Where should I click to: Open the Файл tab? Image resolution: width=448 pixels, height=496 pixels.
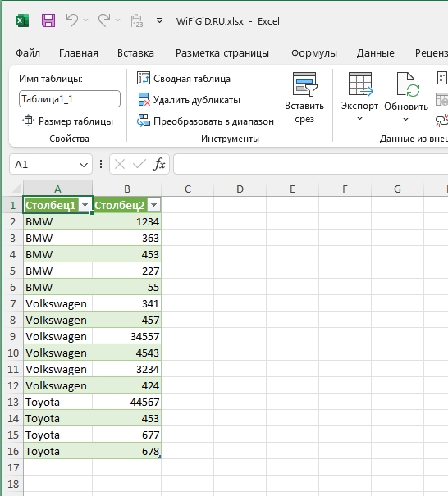click(28, 52)
